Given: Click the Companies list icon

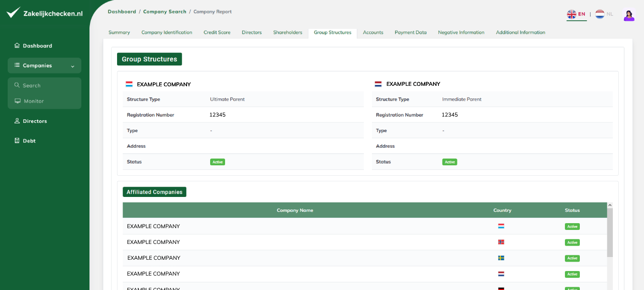Looking at the screenshot, I should tap(17, 65).
